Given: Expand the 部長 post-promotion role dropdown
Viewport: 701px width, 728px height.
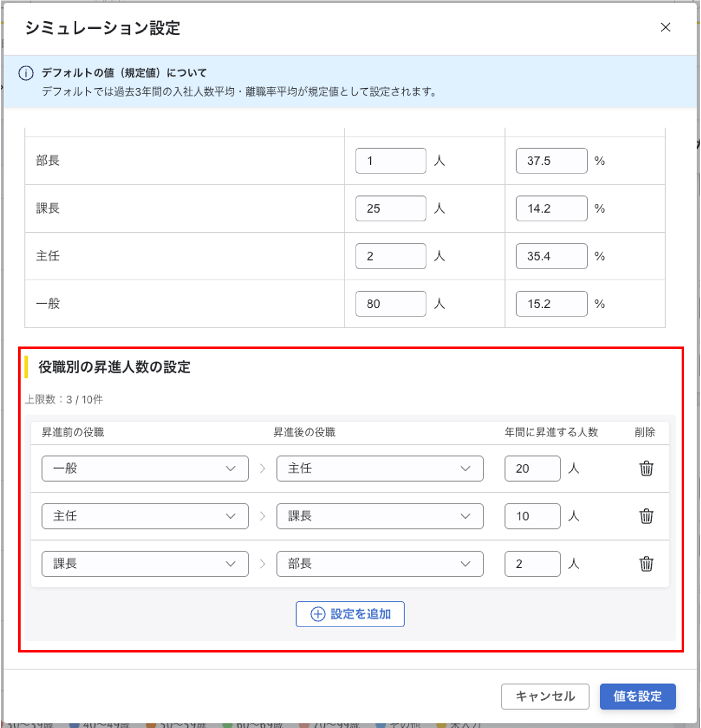Looking at the screenshot, I should tap(380, 564).
